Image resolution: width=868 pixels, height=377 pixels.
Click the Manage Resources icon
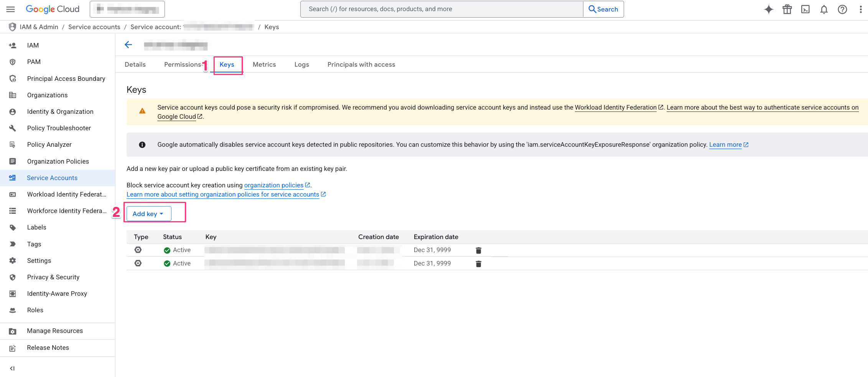[13, 331]
